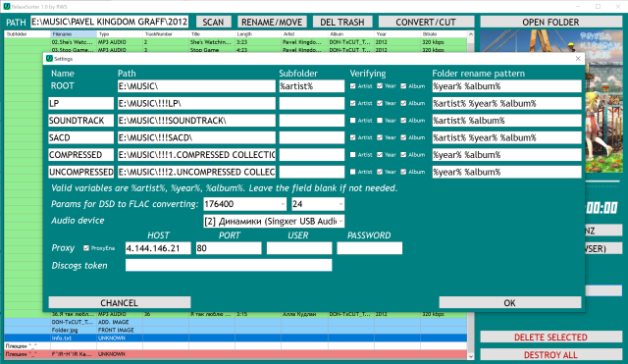Click the proxy PORT field
This screenshot has height=364, width=628.
[x=229, y=248]
